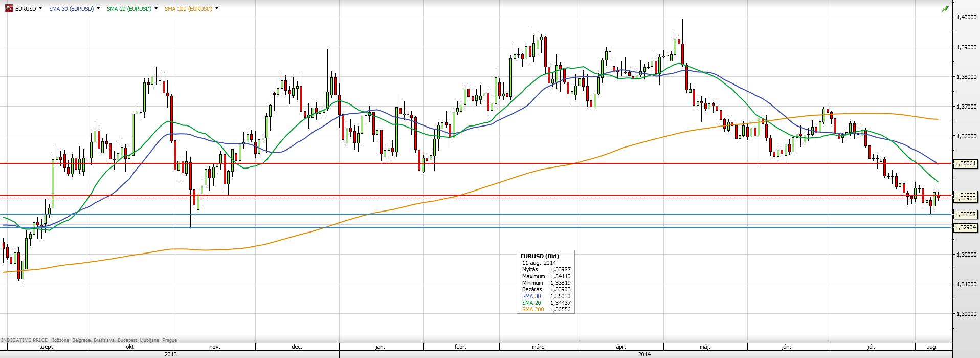The width and height of the screenshot is (980, 358).
Task: Click the orange SMA 200 (EURUSD) label
Action: [x=188, y=9]
